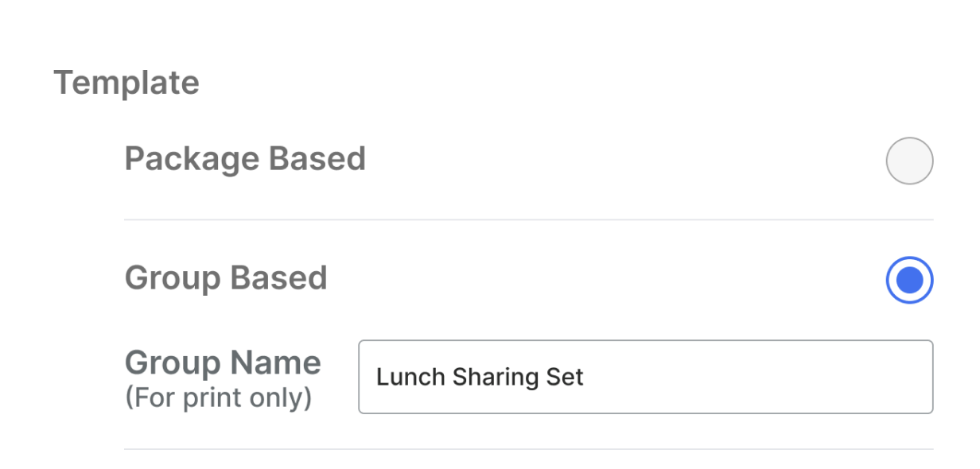Screen dimensions: 980x469
Task: Click the Template section heading
Action: coord(126,83)
